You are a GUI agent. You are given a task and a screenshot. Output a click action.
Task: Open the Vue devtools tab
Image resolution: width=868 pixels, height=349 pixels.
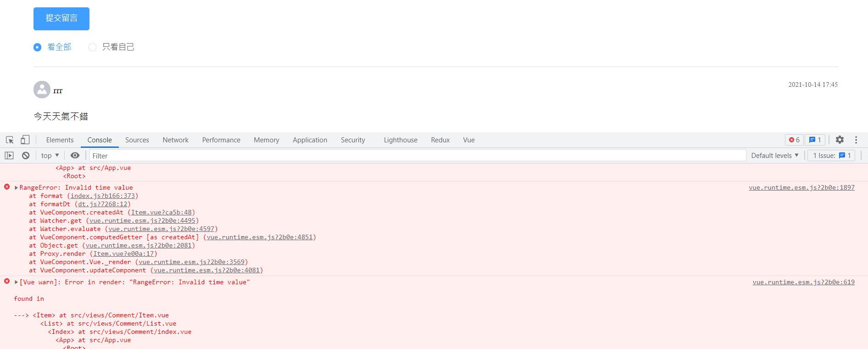coord(469,140)
